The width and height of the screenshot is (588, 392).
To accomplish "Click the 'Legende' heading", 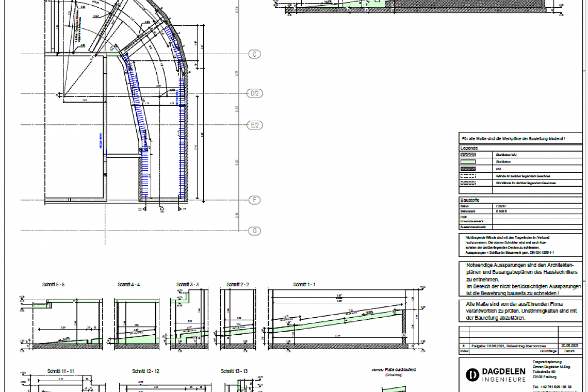I will point(469,148).
